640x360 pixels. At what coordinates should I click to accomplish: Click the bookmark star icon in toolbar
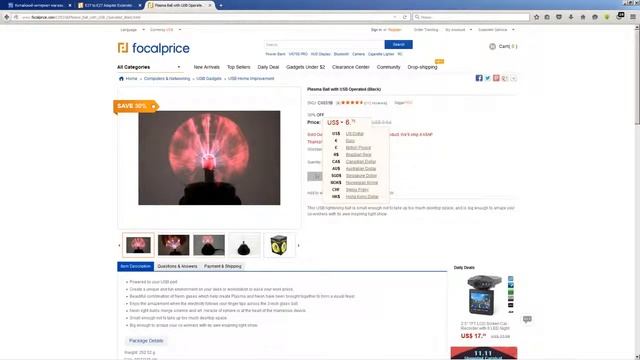536,17
